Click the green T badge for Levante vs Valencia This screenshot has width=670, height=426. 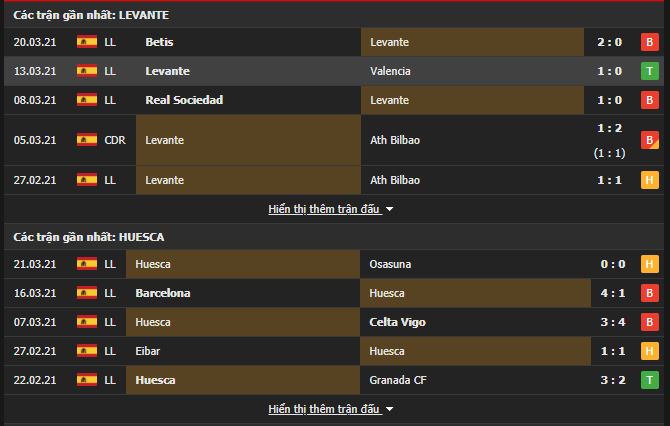pyautogui.click(x=649, y=71)
